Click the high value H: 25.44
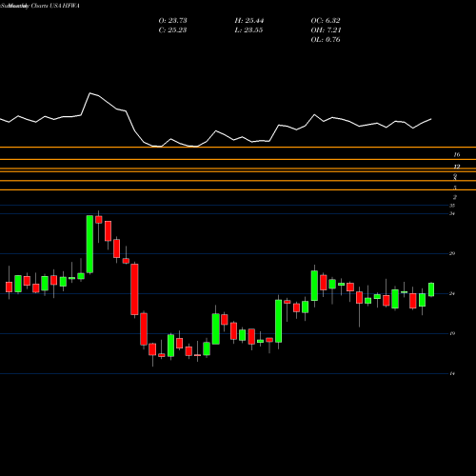Viewport: 476px width, 476px height. [249, 21]
